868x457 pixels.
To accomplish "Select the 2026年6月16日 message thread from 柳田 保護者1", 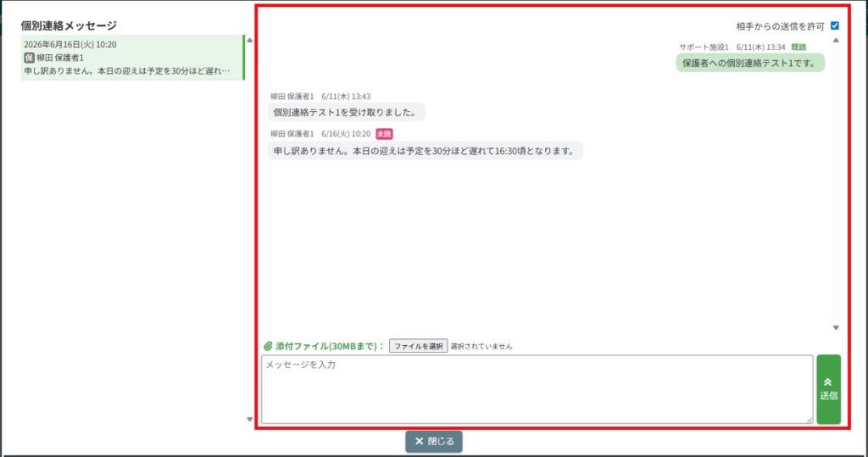I will coord(133,58).
